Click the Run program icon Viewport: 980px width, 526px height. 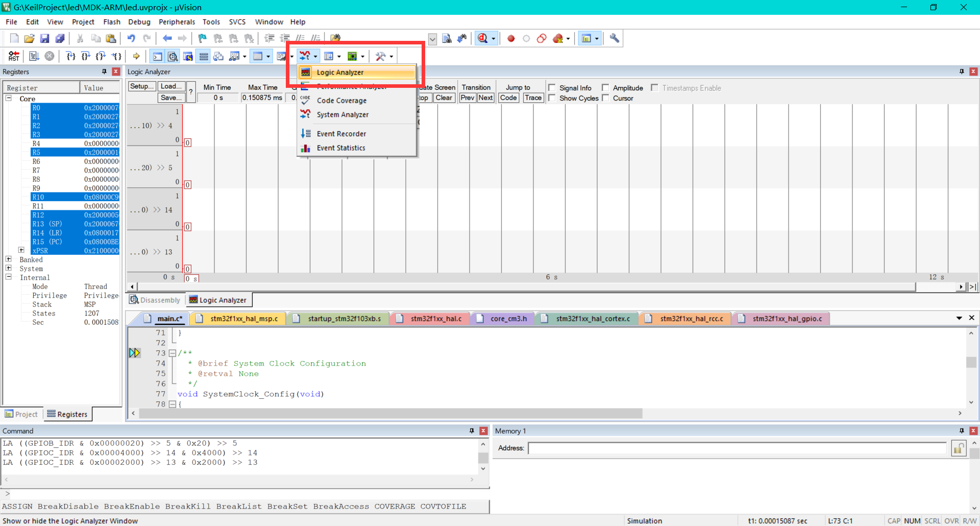point(34,56)
